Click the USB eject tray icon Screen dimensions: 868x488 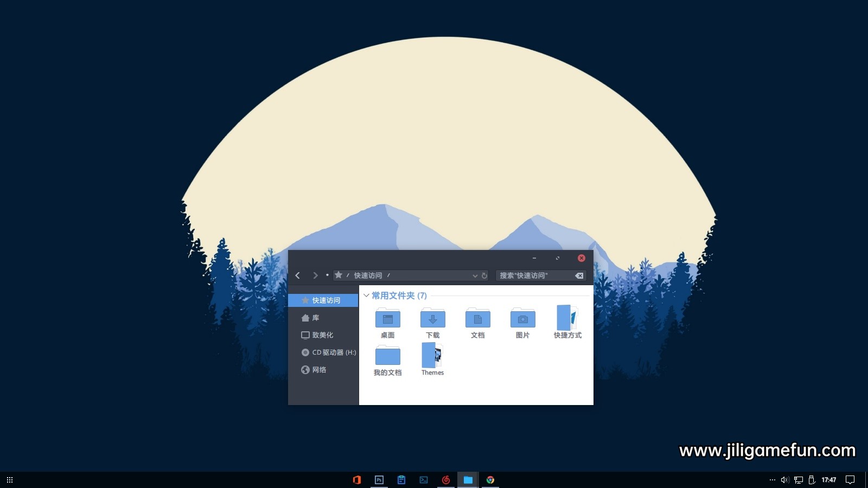tap(812, 480)
